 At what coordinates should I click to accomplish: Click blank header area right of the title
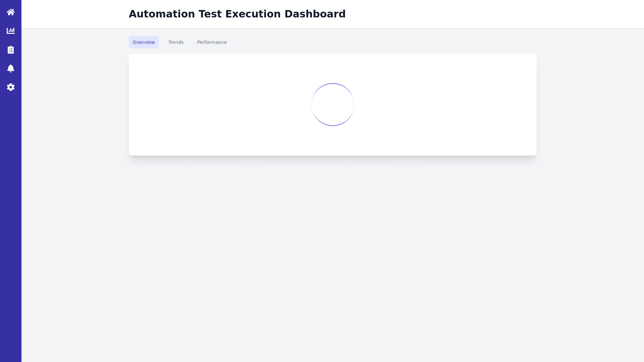point(486,14)
